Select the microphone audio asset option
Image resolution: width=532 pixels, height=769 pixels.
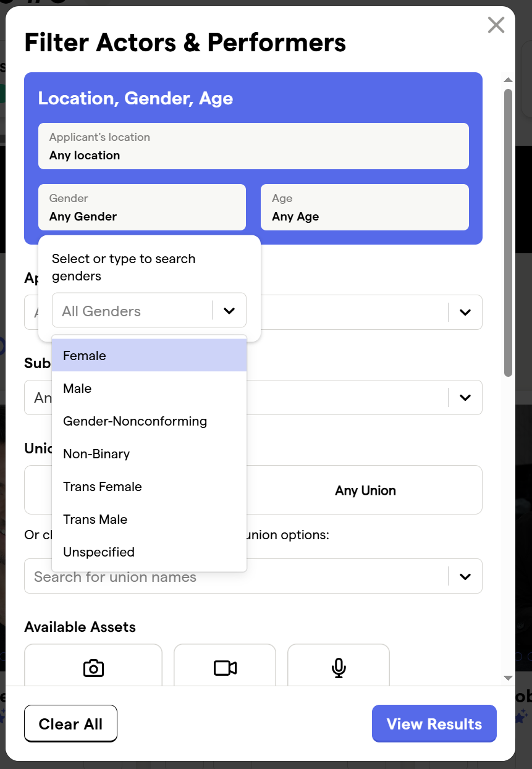pyautogui.click(x=339, y=665)
